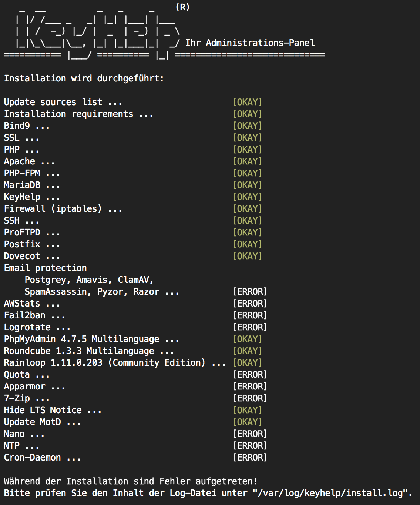Click the ERROR status next to AWStats
This screenshot has height=505, width=420.
tap(250, 304)
